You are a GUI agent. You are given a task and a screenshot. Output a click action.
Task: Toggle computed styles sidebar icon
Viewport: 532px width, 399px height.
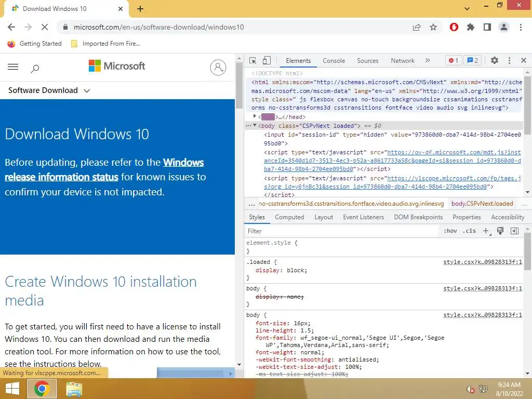(514, 231)
